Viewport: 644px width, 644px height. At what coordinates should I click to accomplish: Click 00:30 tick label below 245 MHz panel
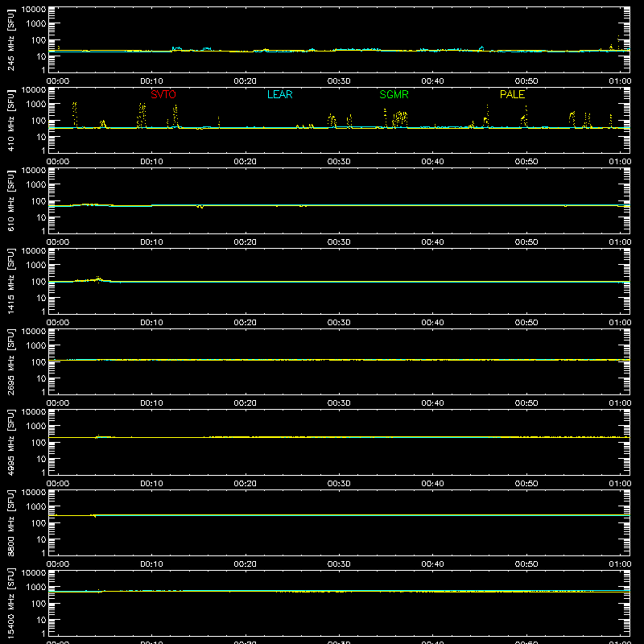coord(339,81)
